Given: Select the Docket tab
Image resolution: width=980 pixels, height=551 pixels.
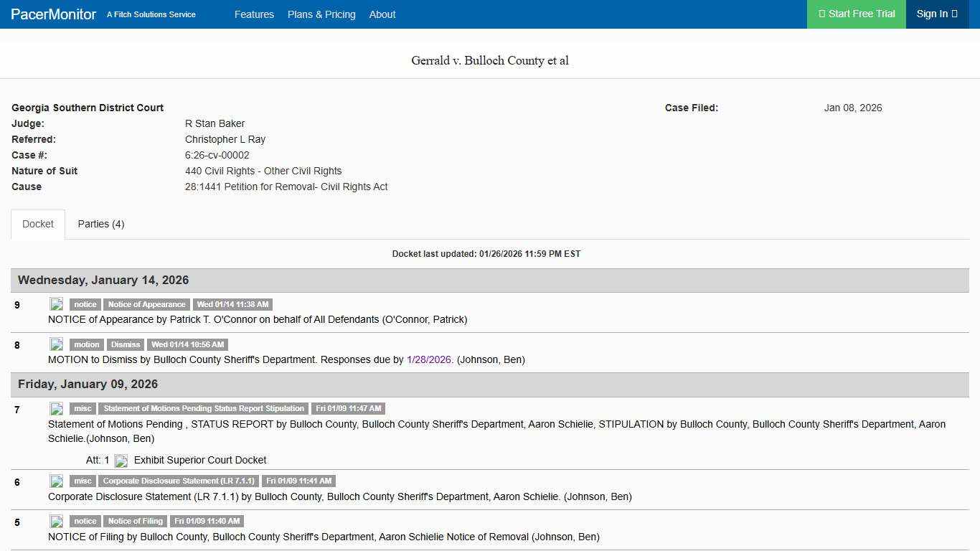Looking at the screenshot, I should tap(37, 224).
